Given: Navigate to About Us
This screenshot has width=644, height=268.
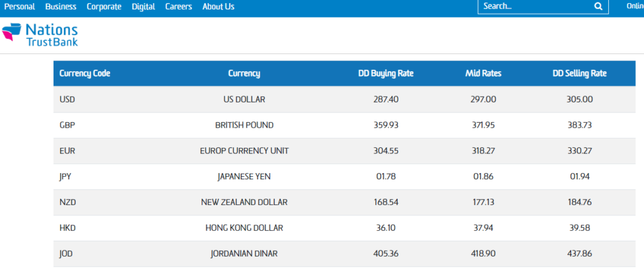Looking at the screenshot, I should (218, 6).
